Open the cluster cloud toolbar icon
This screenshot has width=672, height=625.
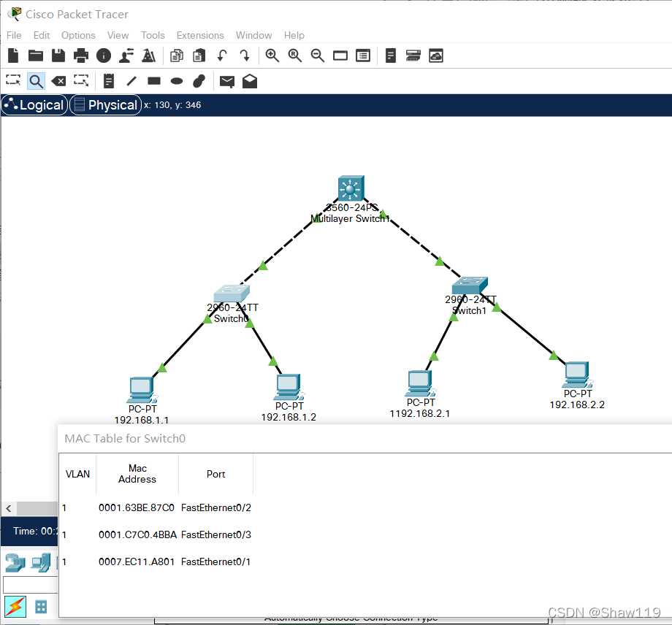(x=436, y=55)
